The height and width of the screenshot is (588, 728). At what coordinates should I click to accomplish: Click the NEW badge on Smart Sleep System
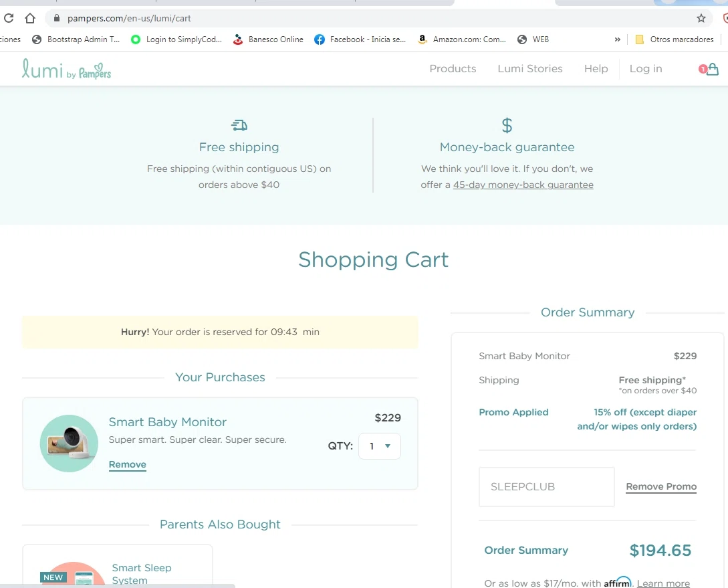(x=53, y=577)
